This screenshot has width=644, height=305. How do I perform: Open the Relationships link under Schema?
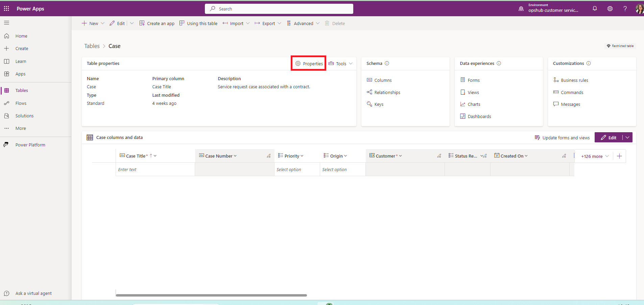click(x=387, y=92)
